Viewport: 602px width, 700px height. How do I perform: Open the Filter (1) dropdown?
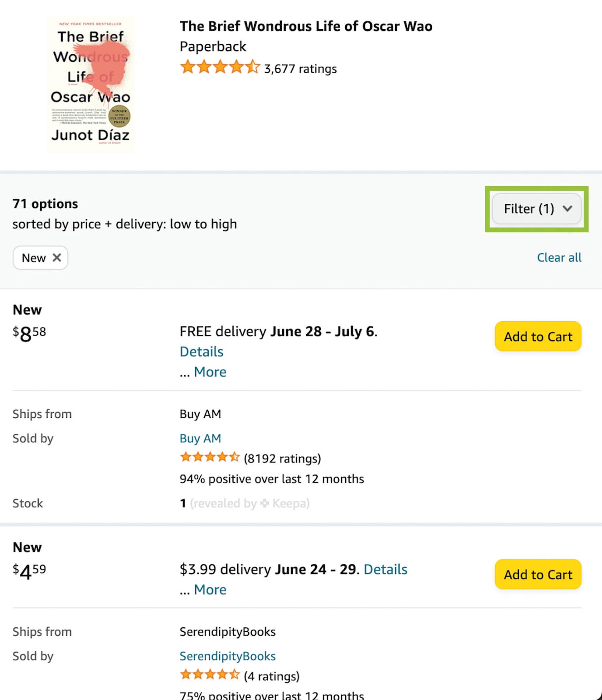click(536, 209)
